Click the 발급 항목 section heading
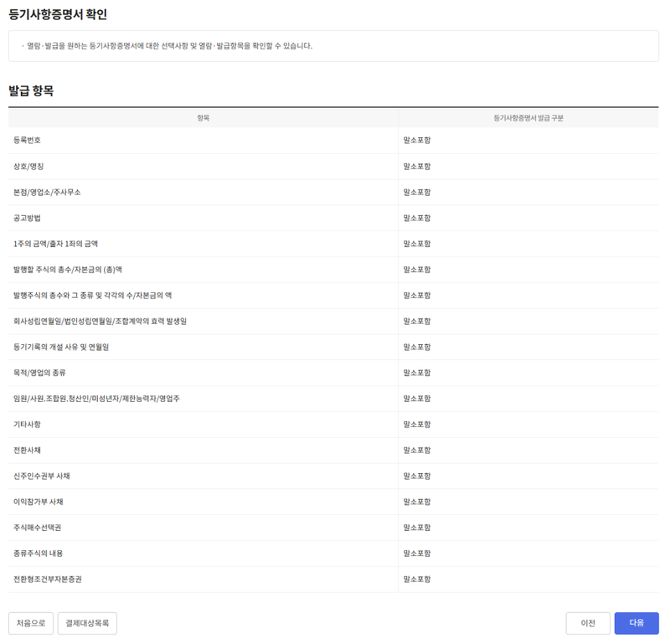Viewport: 670px width, 644px height. [x=31, y=90]
